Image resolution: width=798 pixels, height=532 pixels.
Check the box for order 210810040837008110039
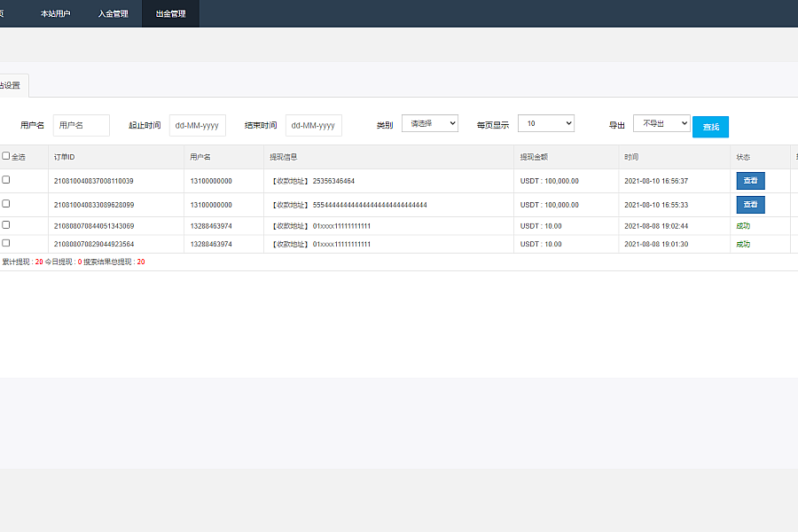coord(6,180)
